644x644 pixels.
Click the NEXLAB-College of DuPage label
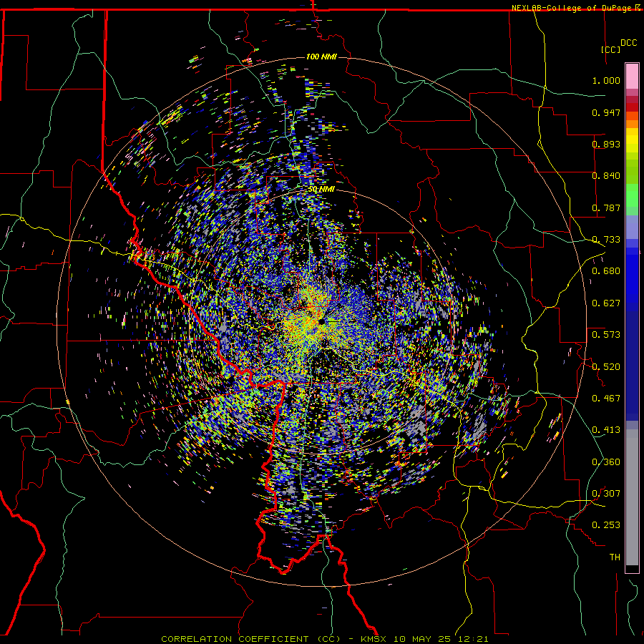pyautogui.click(x=572, y=8)
